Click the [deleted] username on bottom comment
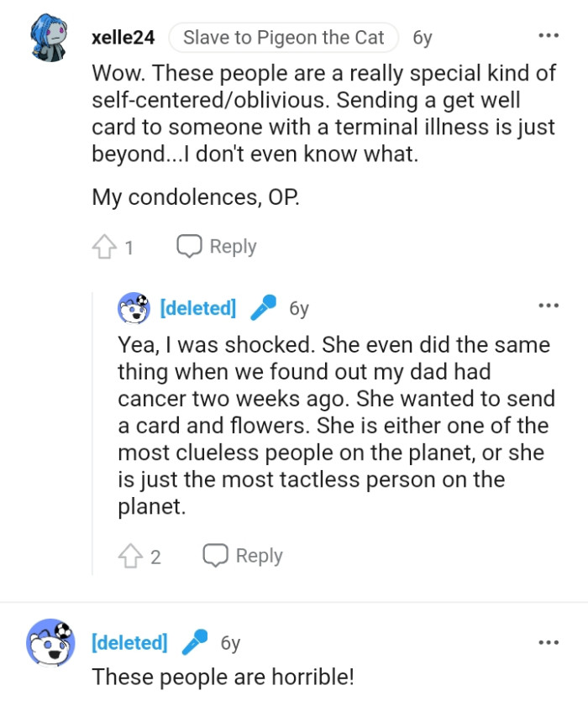Screen dimensions: 588x701 pos(129,643)
